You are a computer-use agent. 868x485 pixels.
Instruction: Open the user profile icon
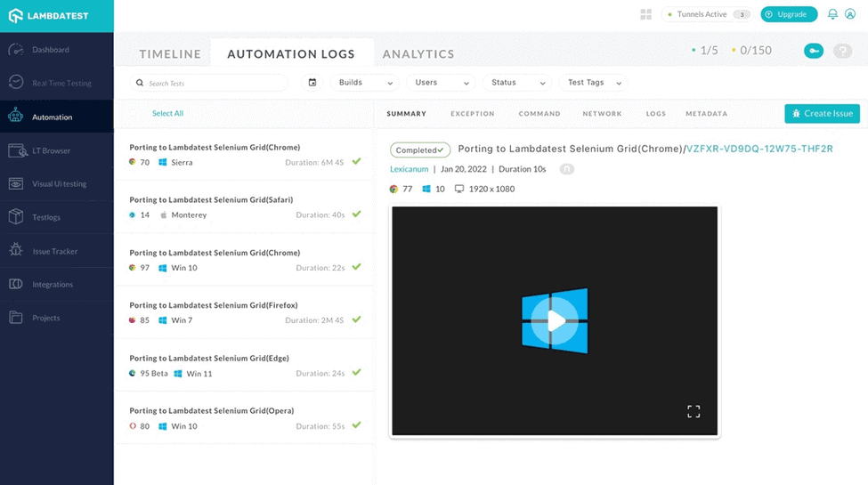(850, 14)
